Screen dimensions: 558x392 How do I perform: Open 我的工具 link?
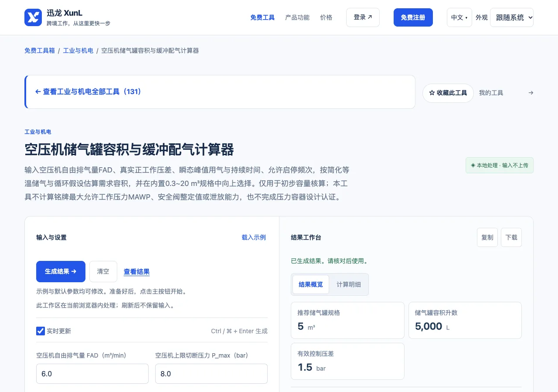click(x=491, y=93)
